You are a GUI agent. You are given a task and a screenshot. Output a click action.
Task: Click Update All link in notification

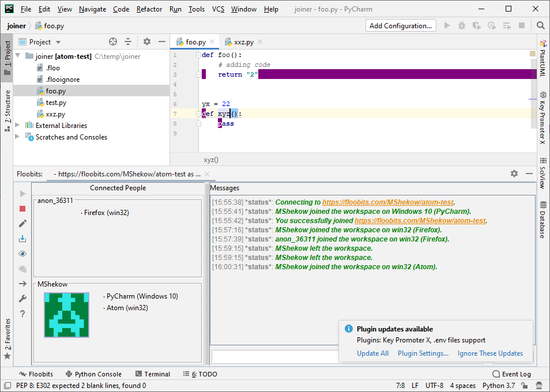(x=372, y=353)
